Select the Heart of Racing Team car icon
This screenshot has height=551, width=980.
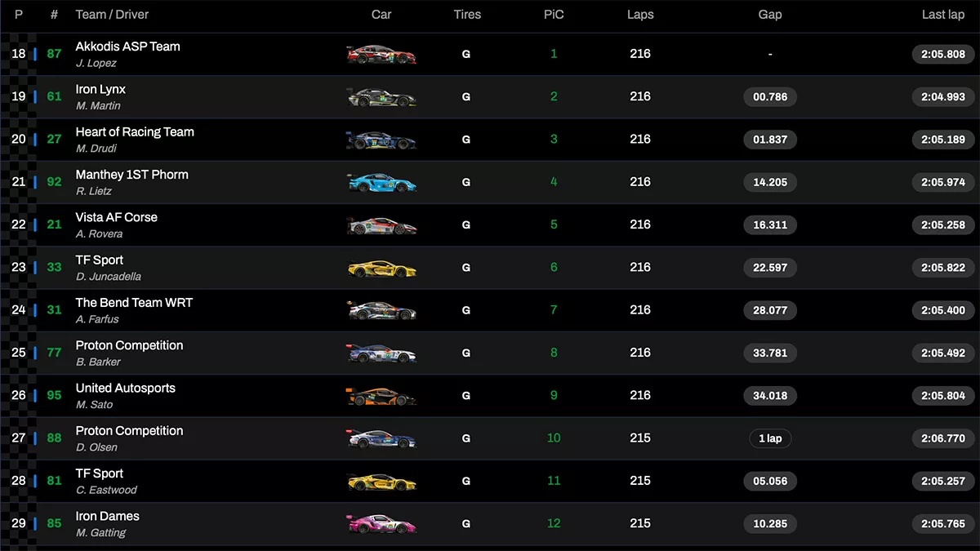381,139
